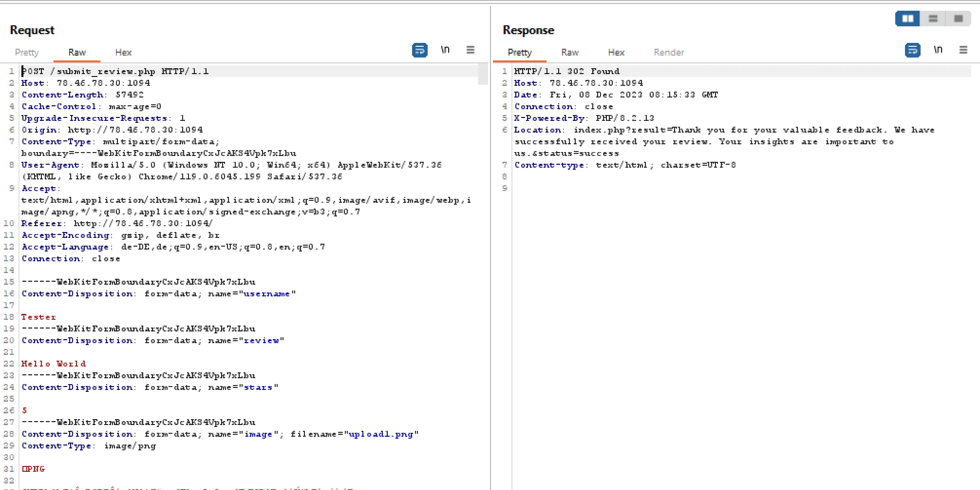Viewport: 980px width, 490px height.
Task: Click the POST /submit_review.php request line
Action: point(114,71)
